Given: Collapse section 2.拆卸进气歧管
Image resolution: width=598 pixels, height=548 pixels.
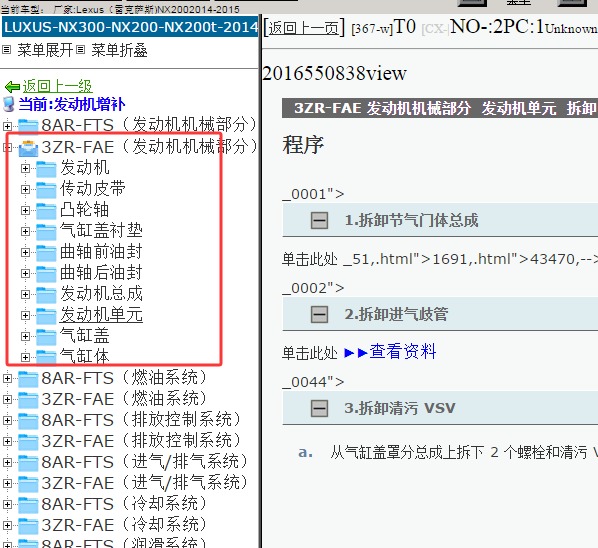Looking at the screenshot, I should click(x=319, y=315).
